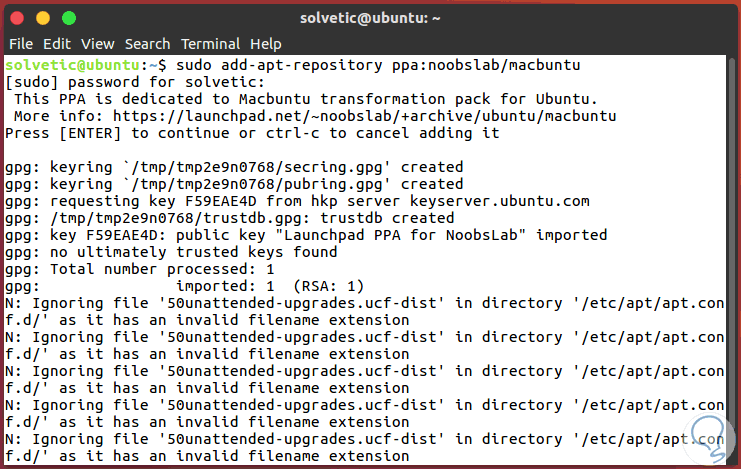Click the "Press [ENTER] to continue" line

(252, 133)
